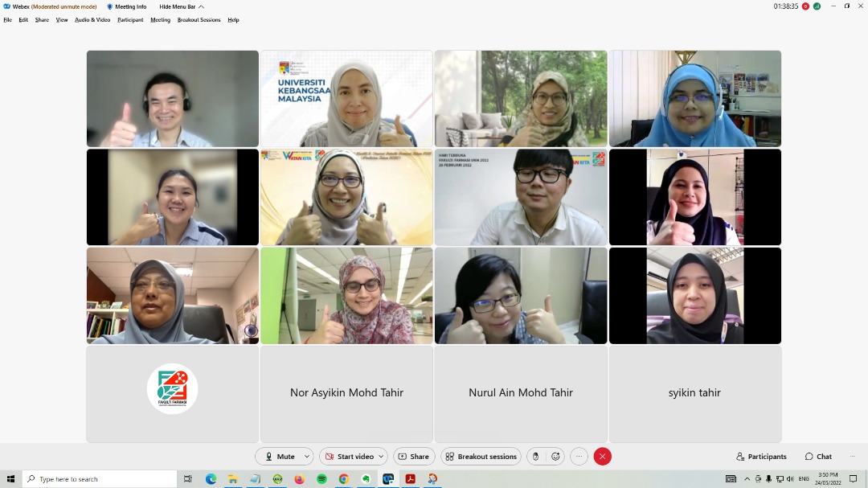Viewport: 868px width, 488px height.
Task: Click the raise hand icon
Action: coord(536,457)
